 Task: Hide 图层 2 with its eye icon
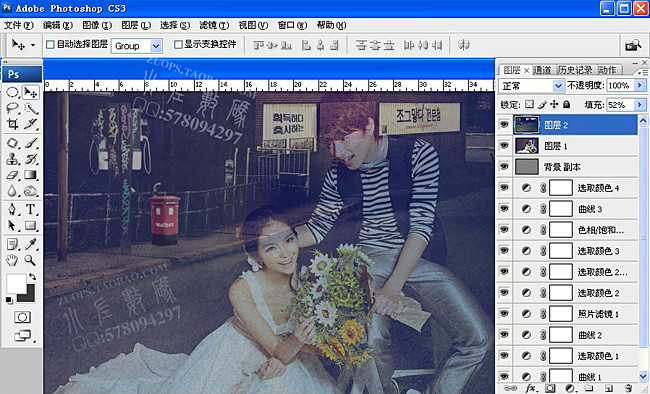(504, 124)
